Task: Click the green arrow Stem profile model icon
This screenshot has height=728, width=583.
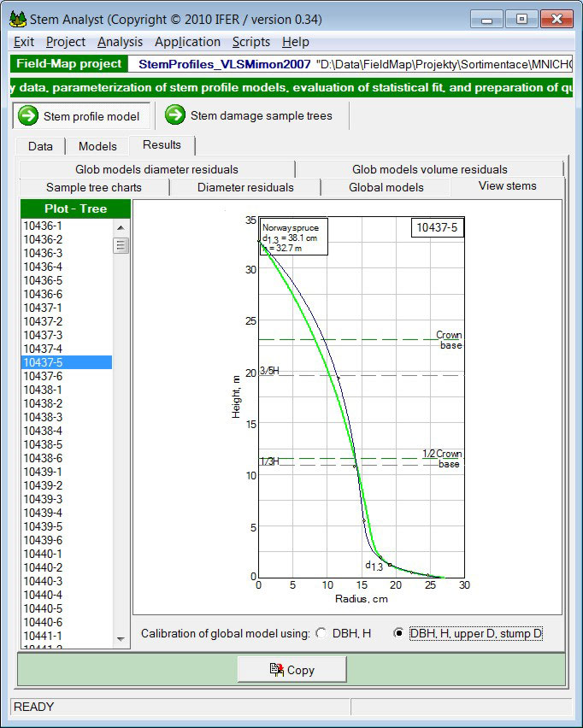Action: [x=28, y=116]
